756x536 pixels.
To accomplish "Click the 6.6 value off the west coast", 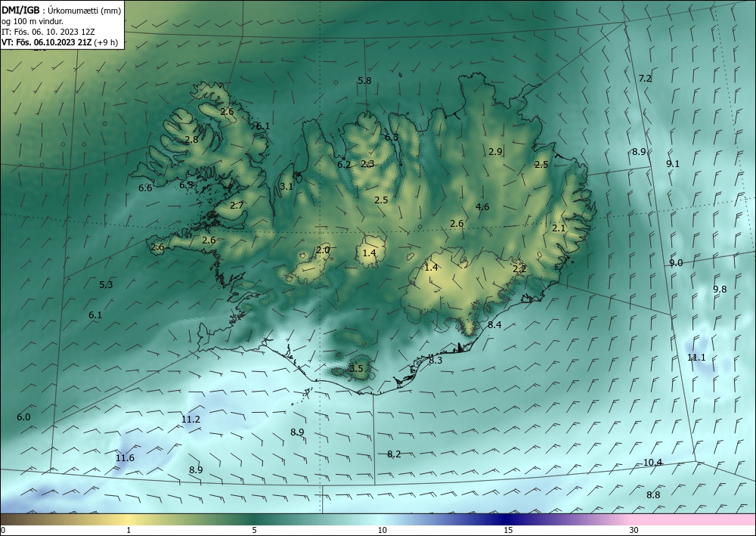I will click(145, 188).
